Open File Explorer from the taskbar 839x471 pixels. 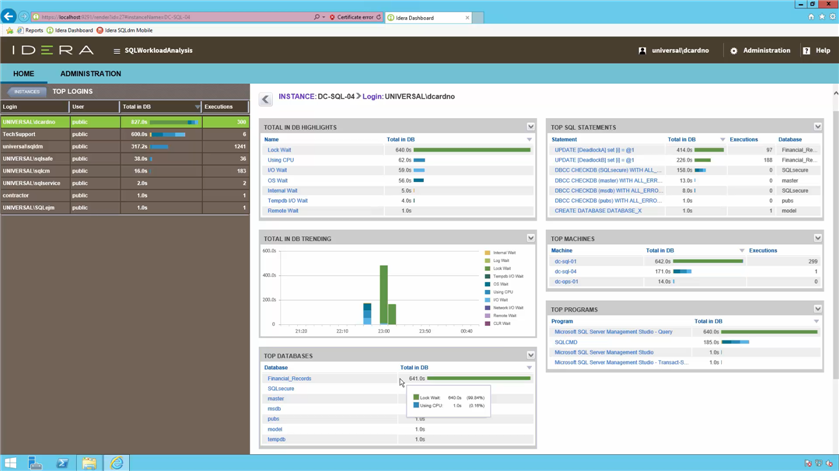[x=89, y=463]
